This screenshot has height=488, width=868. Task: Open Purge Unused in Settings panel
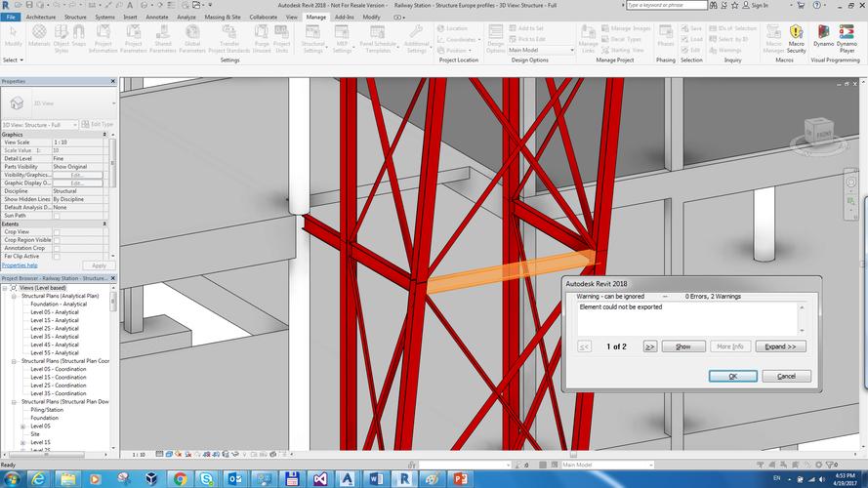coord(262,39)
